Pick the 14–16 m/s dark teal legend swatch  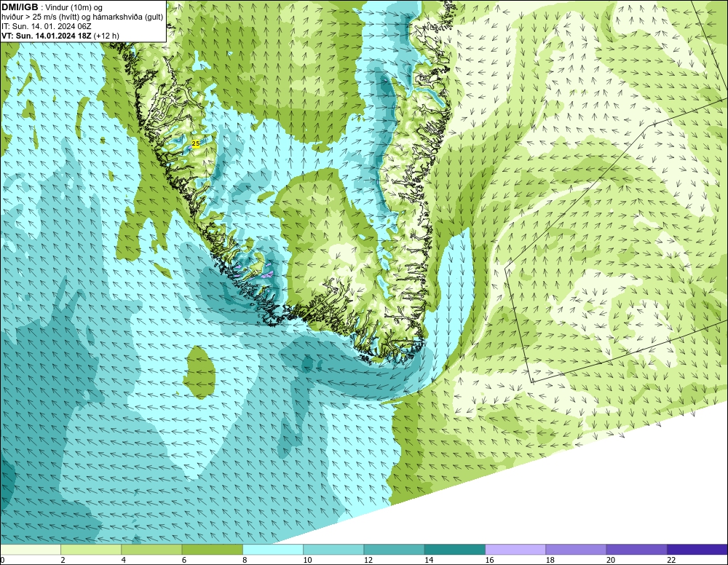454,550
